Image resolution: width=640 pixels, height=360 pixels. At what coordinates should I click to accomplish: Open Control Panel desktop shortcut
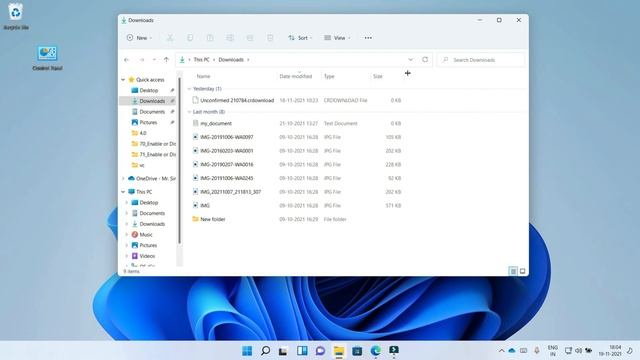click(x=47, y=58)
